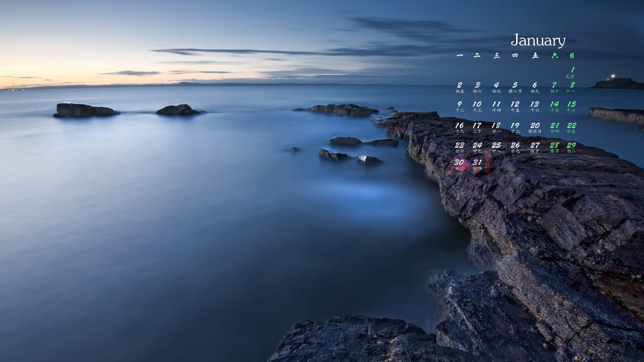Select January 1 New Year's Day

[571, 72]
